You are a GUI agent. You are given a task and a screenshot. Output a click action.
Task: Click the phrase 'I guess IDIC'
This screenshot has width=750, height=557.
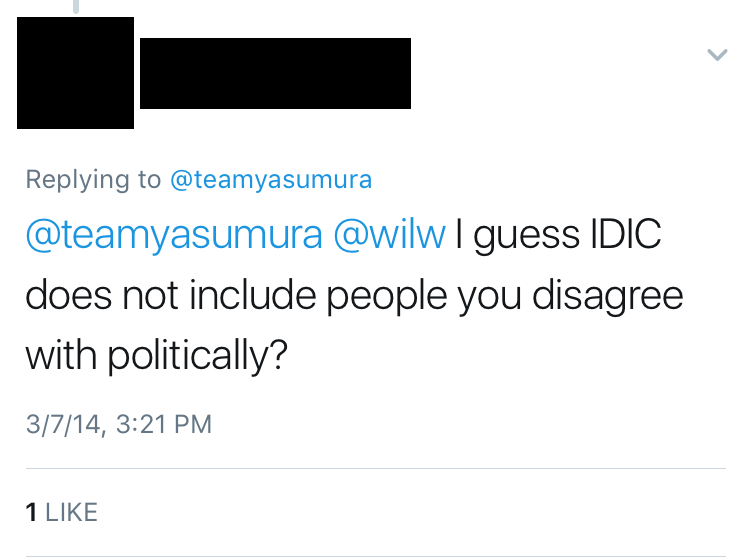(558, 235)
